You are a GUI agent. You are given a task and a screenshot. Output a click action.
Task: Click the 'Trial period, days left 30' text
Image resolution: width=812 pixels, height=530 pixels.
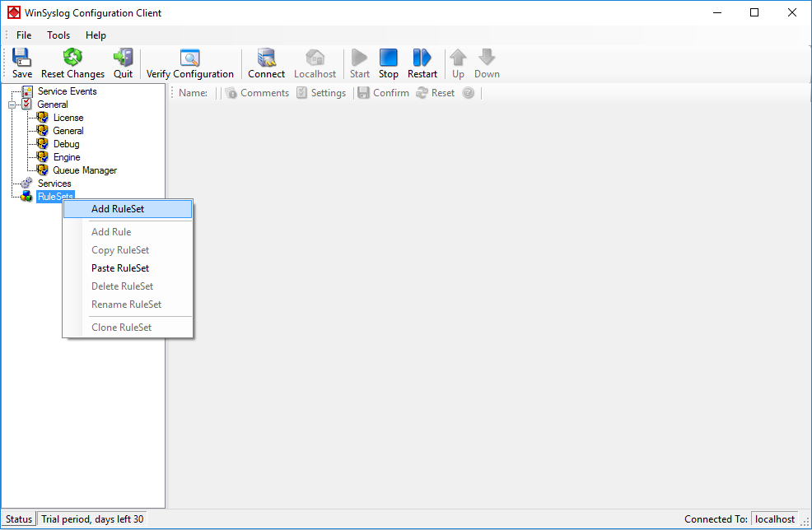click(92, 519)
